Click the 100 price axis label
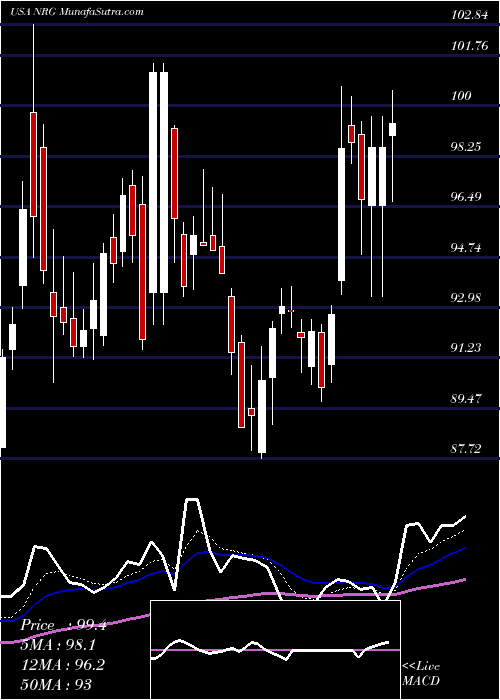The width and height of the screenshot is (500, 700). pyautogui.click(x=462, y=96)
